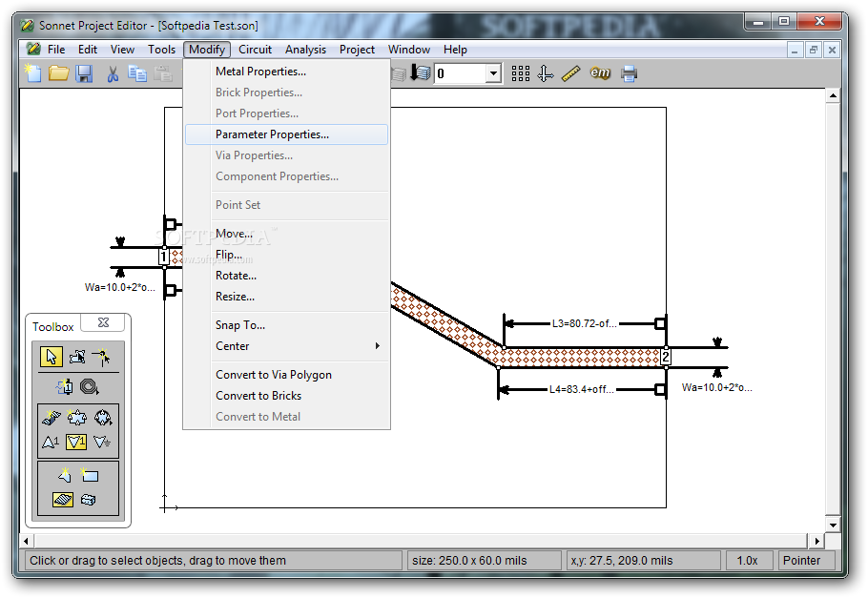The image size is (868, 598).
Task: Save the project using the floppy disk icon
Action: pos(84,73)
